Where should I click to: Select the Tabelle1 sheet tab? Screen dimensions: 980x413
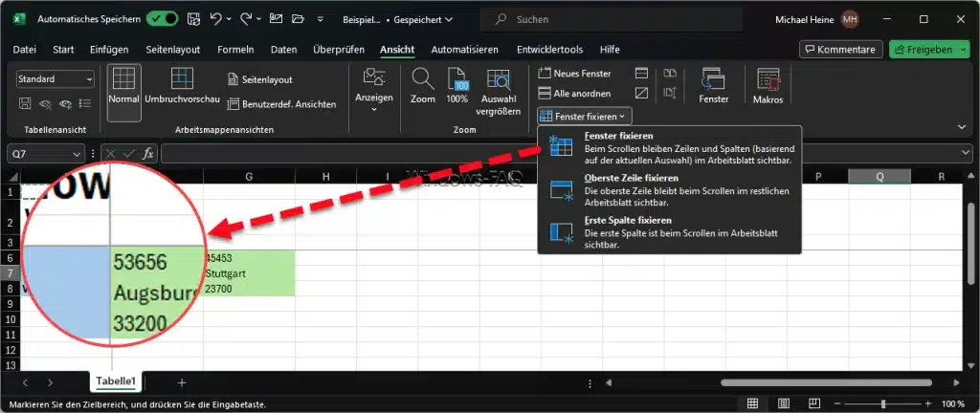pos(116,381)
